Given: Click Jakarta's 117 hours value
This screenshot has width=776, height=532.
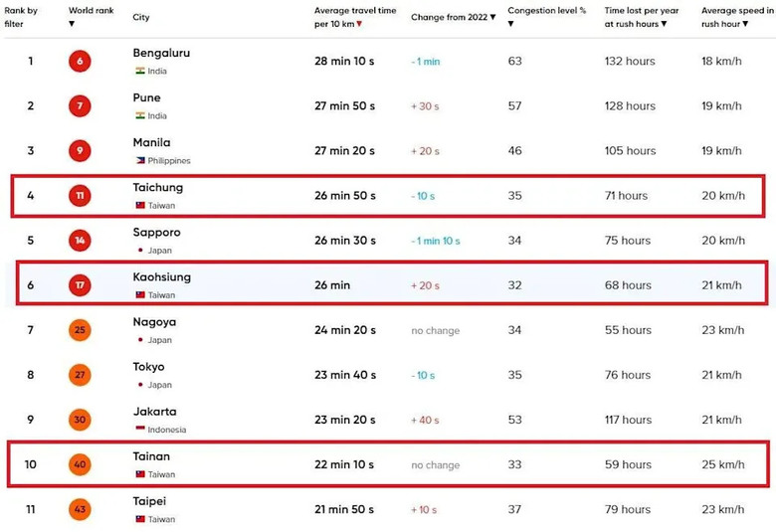Looking at the screenshot, I should pos(628,420).
